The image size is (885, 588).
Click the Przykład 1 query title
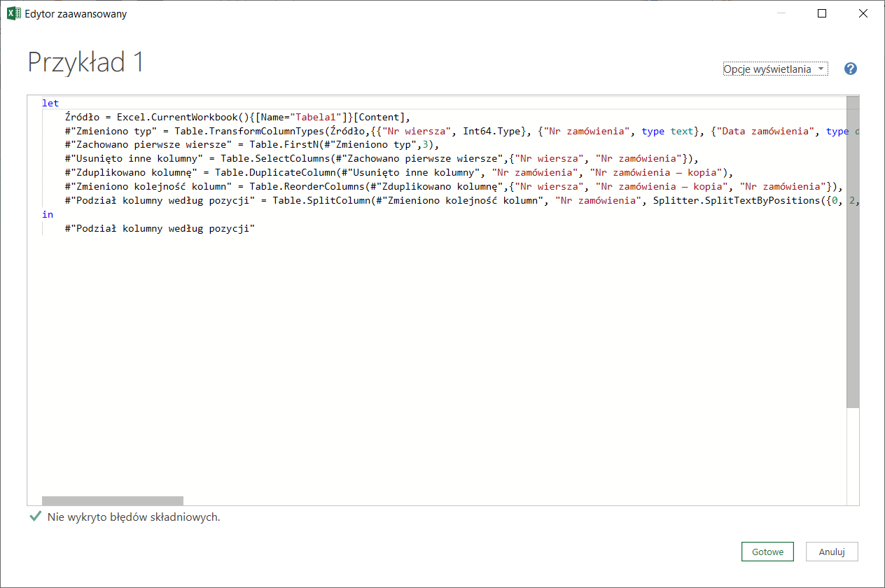pos(85,63)
